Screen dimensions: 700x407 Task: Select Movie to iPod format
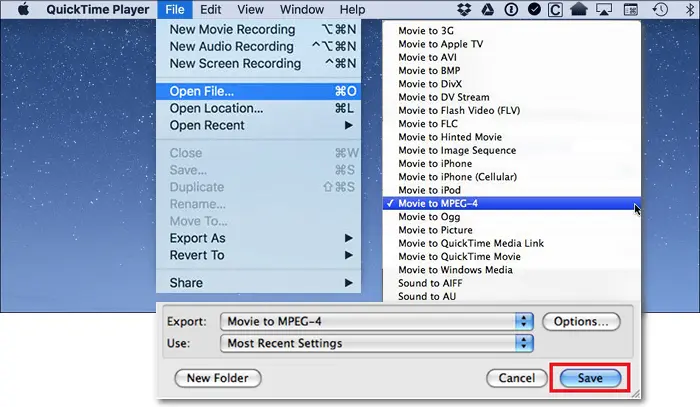click(512, 190)
